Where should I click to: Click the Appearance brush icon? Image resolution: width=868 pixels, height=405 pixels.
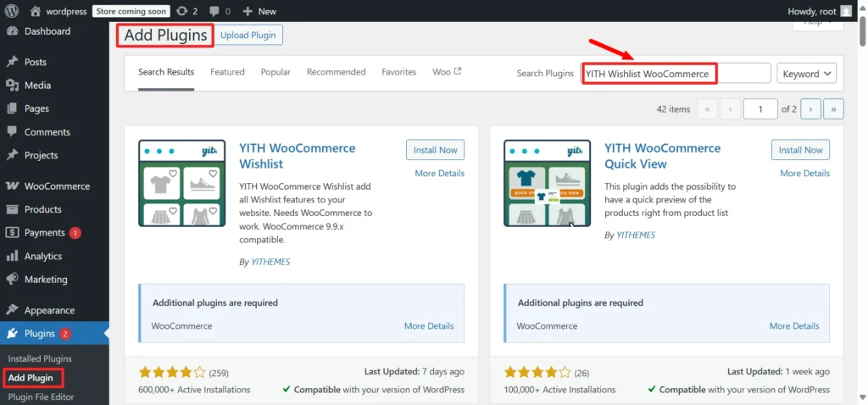coord(12,310)
